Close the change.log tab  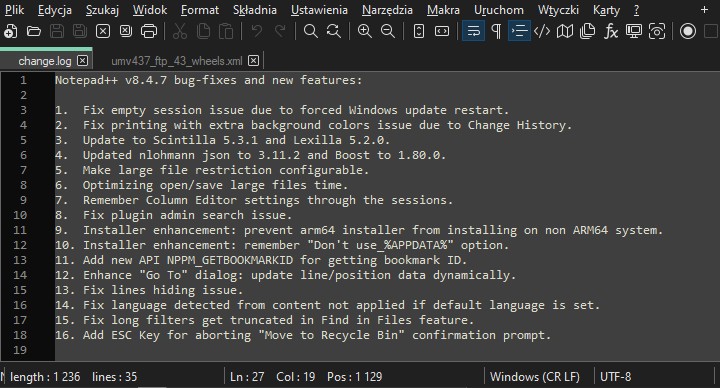[83, 61]
